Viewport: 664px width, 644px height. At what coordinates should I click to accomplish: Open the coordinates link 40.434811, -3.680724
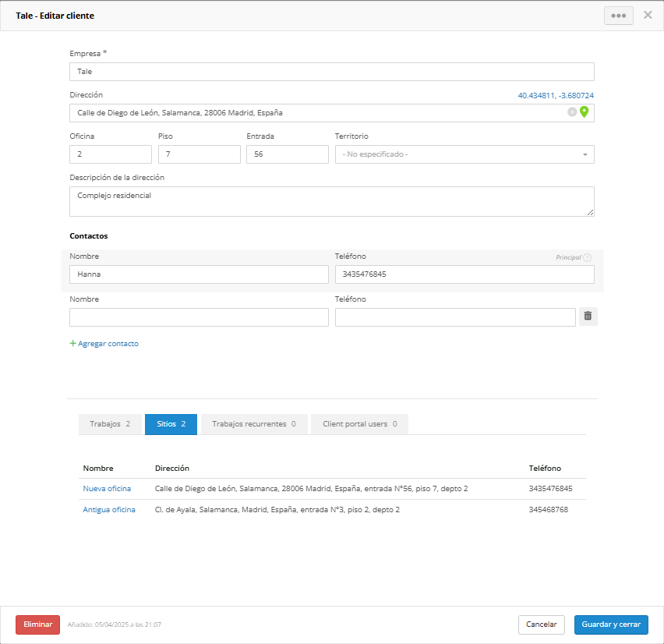pyautogui.click(x=556, y=95)
